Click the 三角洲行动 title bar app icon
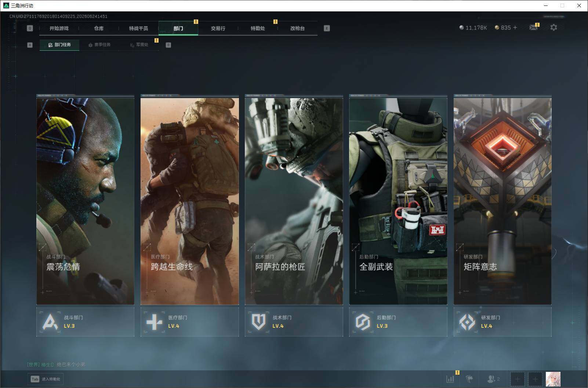588x388 pixels. pos(6,6)
